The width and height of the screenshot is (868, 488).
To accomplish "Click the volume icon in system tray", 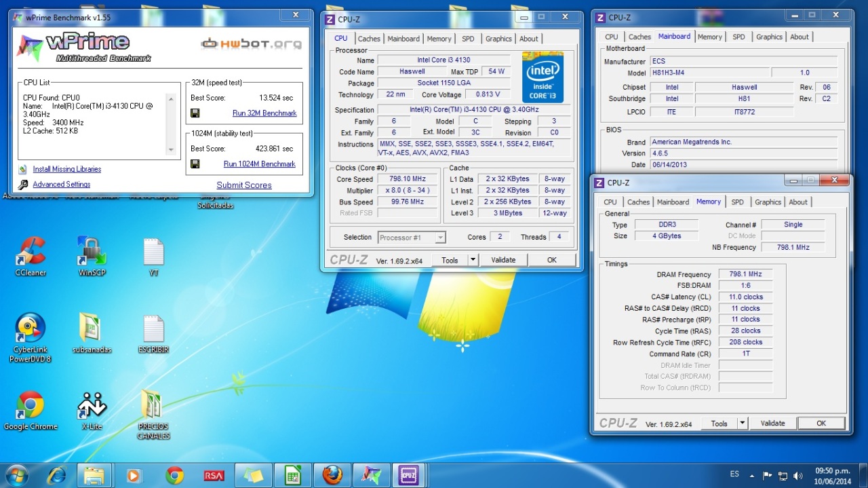I will (x=798, y=476).
